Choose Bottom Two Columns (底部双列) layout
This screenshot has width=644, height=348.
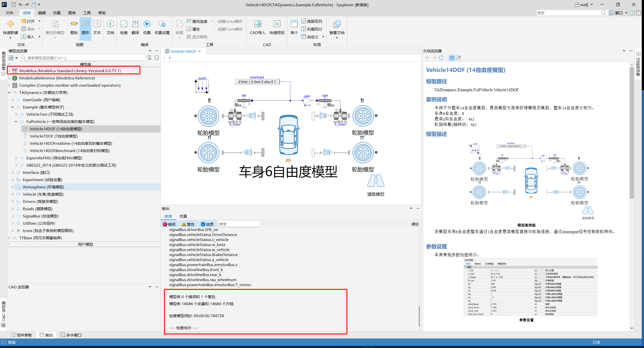coord(312,21)
